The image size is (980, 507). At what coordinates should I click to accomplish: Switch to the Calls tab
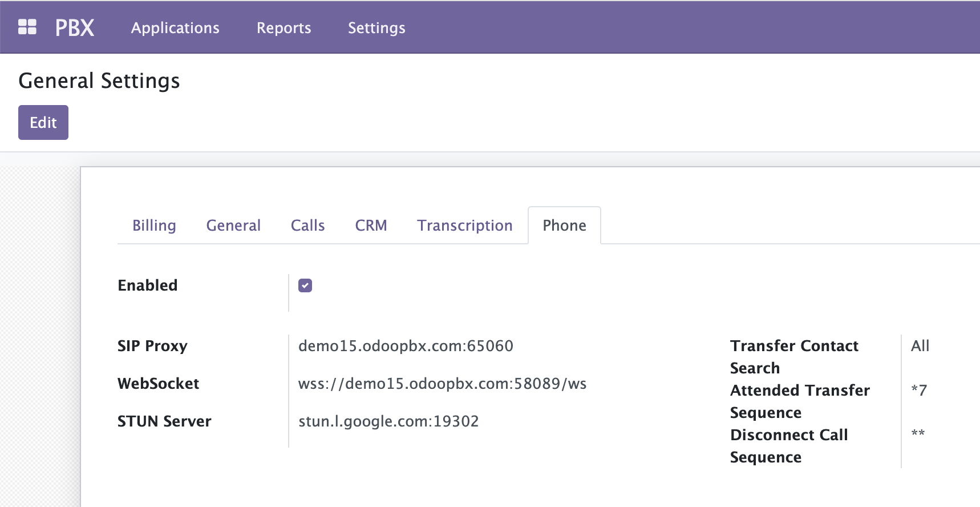(x=307, y=226)
